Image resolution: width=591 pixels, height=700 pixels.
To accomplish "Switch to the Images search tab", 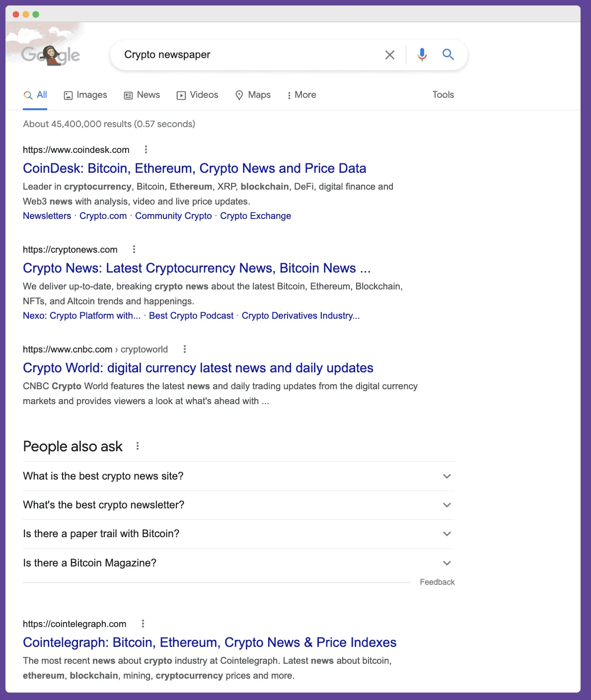I will click(85, 95).
